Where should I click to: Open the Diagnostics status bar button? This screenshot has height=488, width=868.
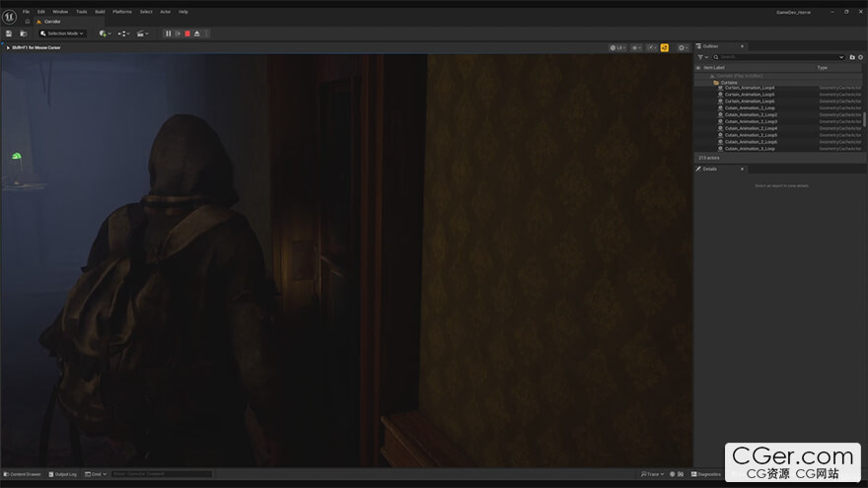pyautogui.click(x=706, y=474)
